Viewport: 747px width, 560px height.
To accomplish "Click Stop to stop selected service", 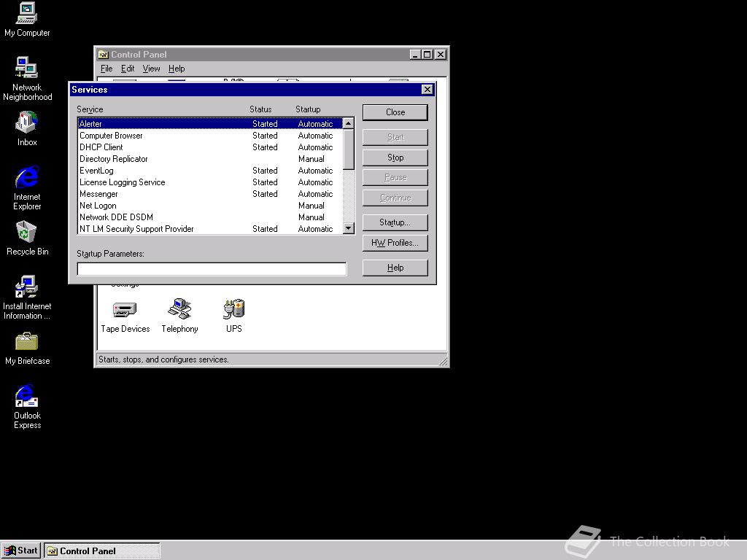I will click(395, 157).
